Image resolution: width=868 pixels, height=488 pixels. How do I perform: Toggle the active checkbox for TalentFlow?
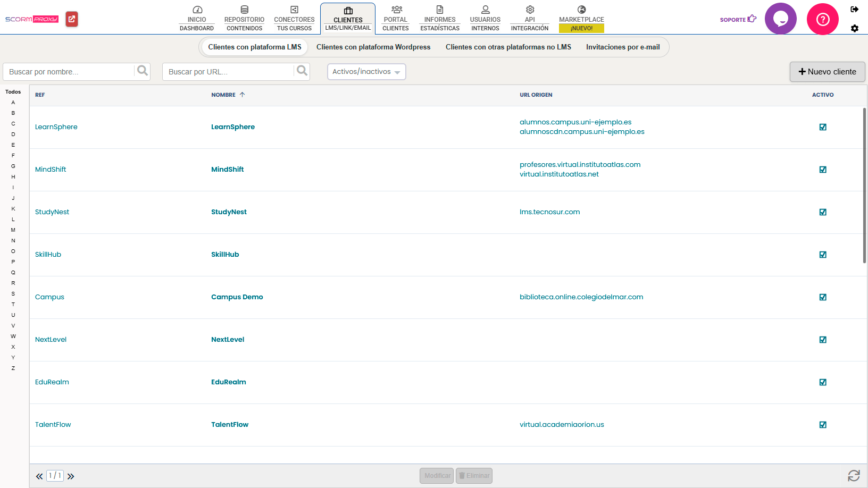click(x=823, y=425)
